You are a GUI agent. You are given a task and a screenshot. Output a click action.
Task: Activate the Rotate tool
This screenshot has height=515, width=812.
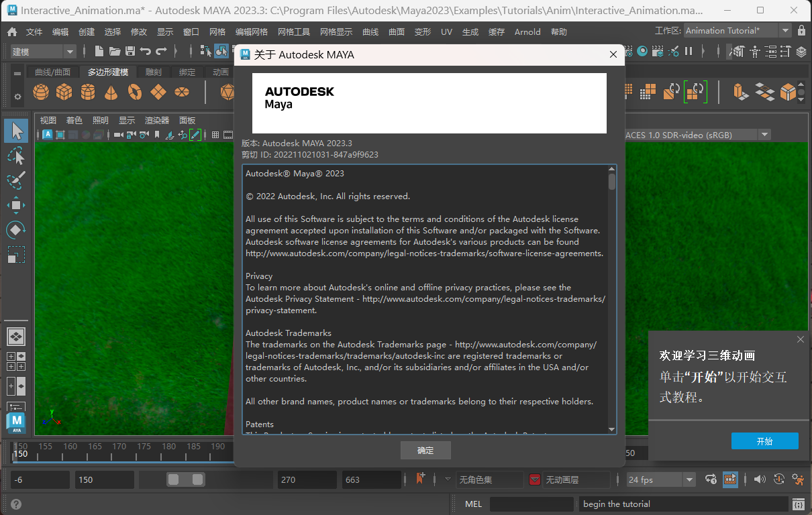point(16,230)
